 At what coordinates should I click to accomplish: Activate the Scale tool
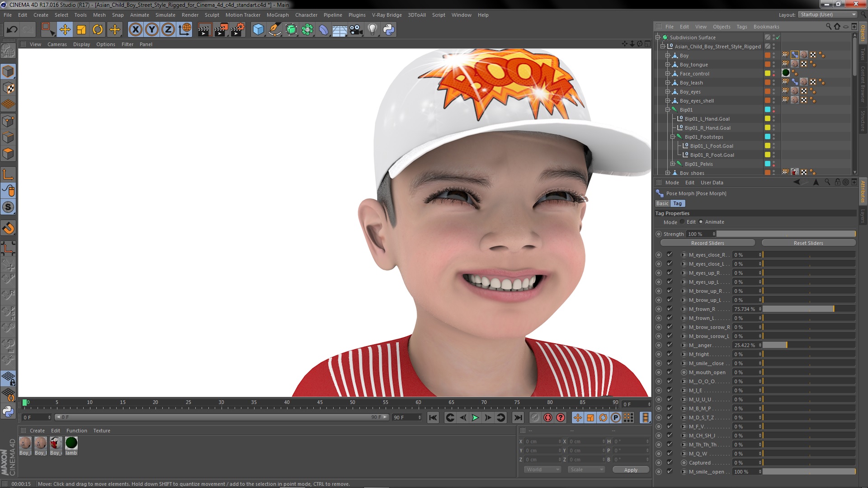tap(81, 30)
